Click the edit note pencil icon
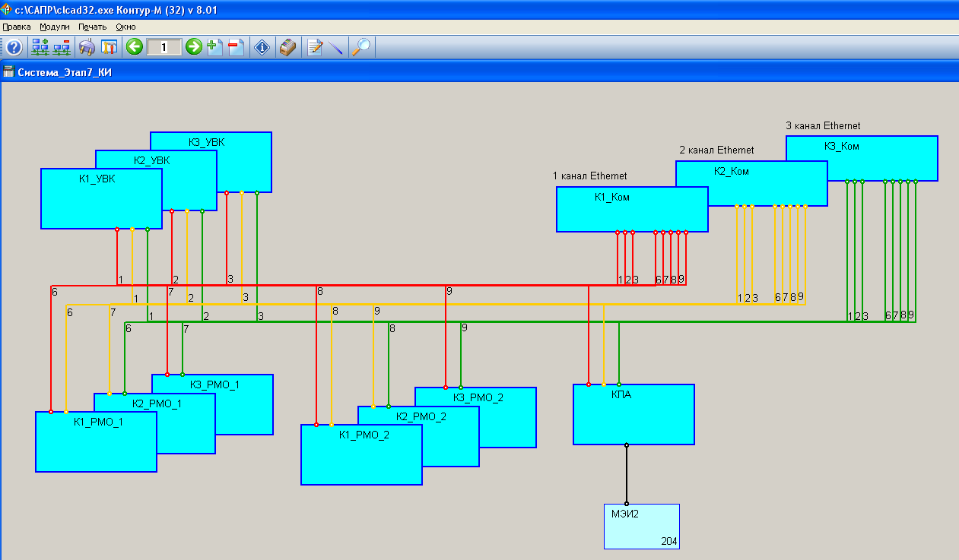Screen dimensions: 959x560 click(x=314, y=47)
